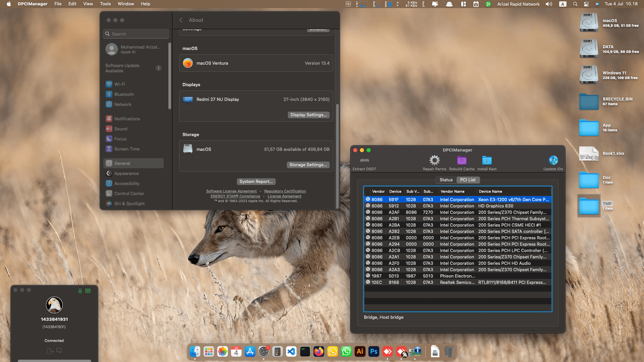Click the Update IDs globe icon
The height and width of the screenshot is (362, 644).
(553, 160)
